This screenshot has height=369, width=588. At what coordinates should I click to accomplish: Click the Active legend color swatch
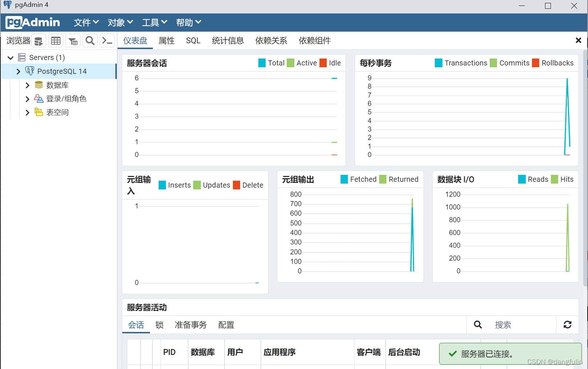pyautogui.click(x=290, y=63)
